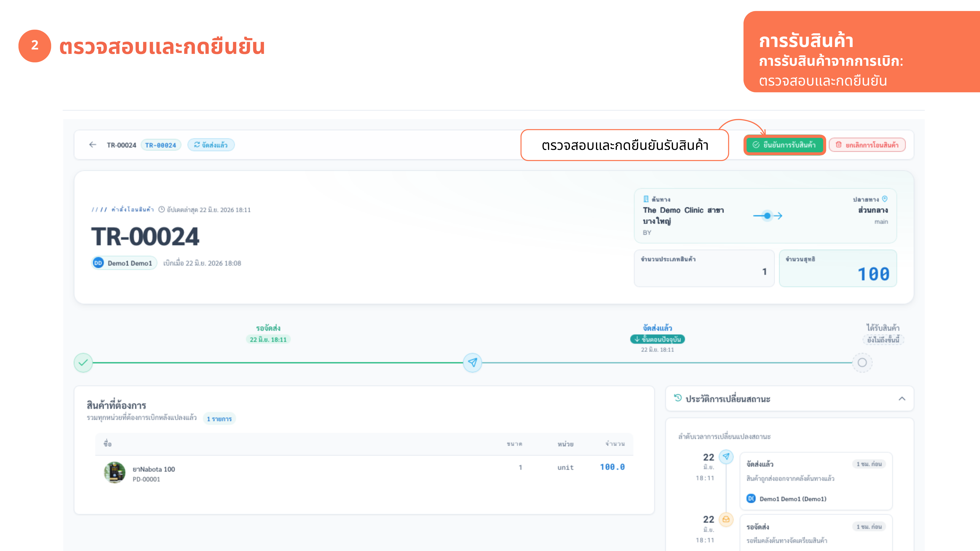Click the empty received step circle
980x551 pixels.
pos(862,363)
